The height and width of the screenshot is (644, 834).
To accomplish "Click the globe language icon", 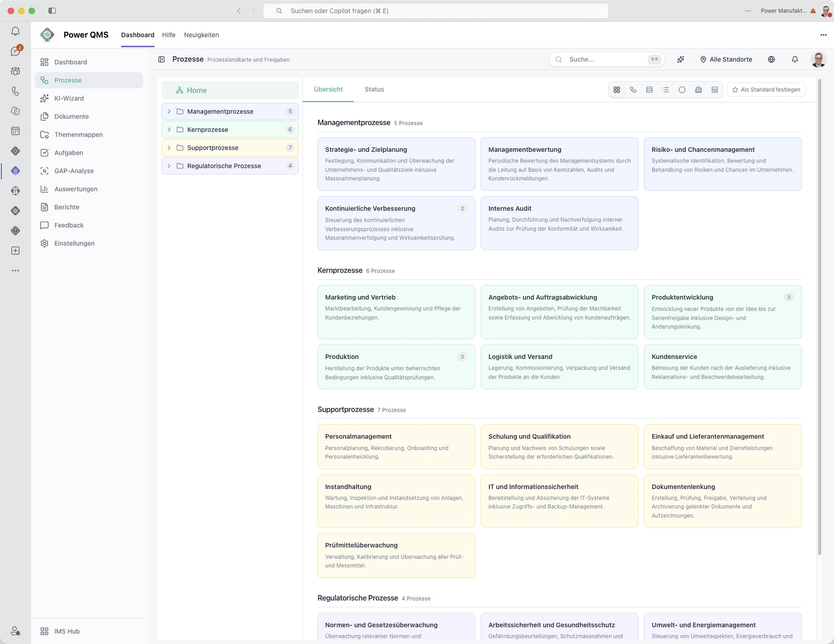I will point(771,59).
